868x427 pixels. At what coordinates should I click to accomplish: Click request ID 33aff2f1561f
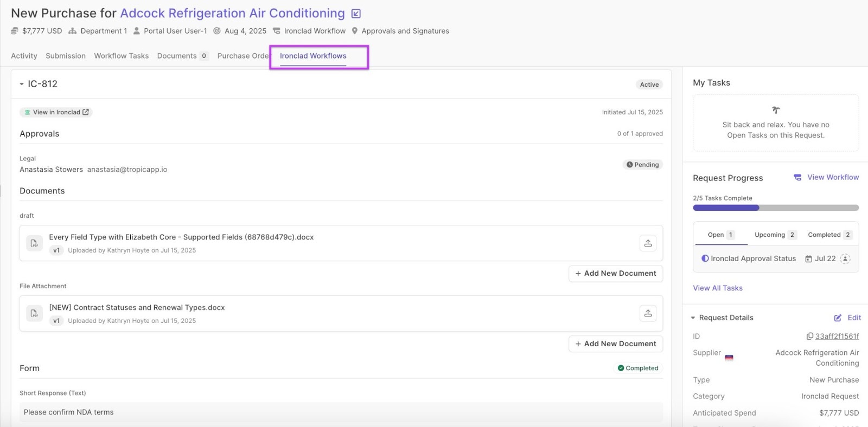[x=837, y=337]
